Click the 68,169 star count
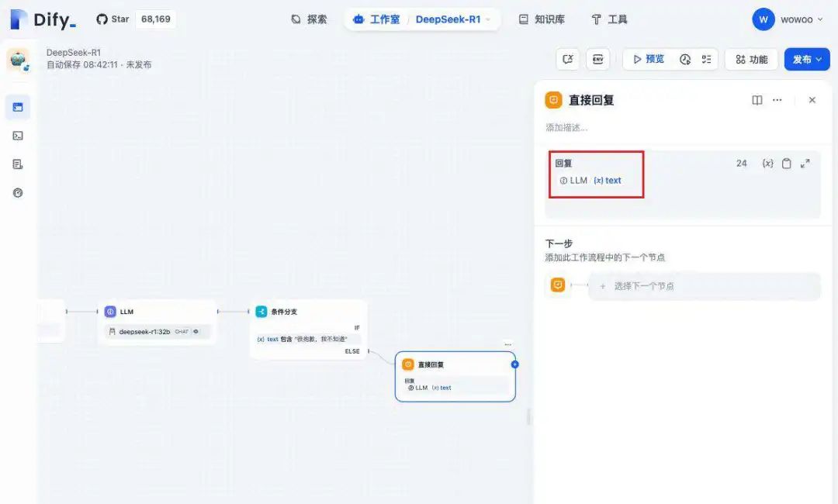Screen dimensions: 838x504 point(155,19)
